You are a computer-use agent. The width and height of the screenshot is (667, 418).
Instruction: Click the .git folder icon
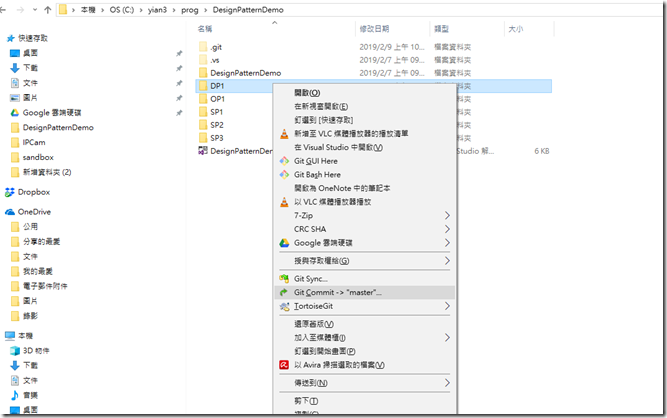tap(203, 47)
